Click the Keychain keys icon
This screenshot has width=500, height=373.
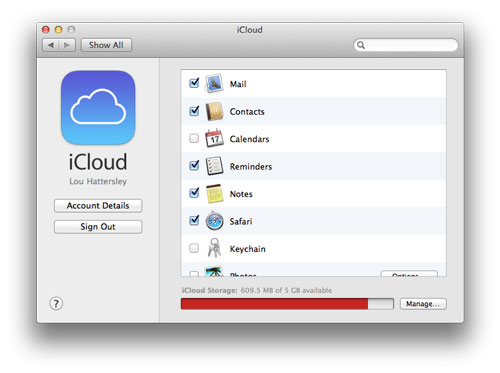tap(214, 248)
